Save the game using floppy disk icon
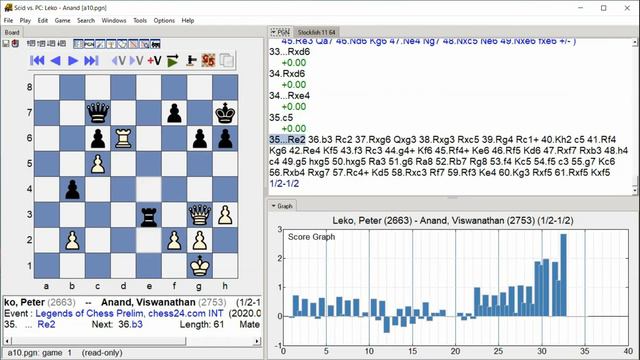This screenshot has height=360, width=640. [x=6, y=43]
